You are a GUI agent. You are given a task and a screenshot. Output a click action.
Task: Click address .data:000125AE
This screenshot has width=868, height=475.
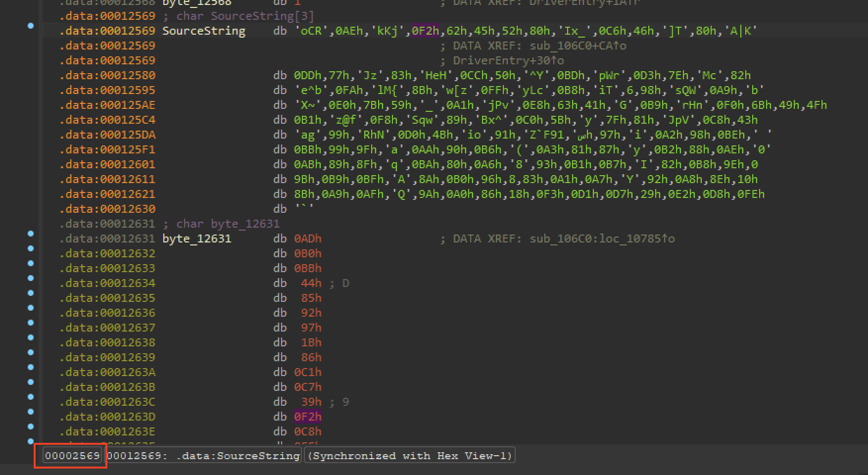[107, 105]
